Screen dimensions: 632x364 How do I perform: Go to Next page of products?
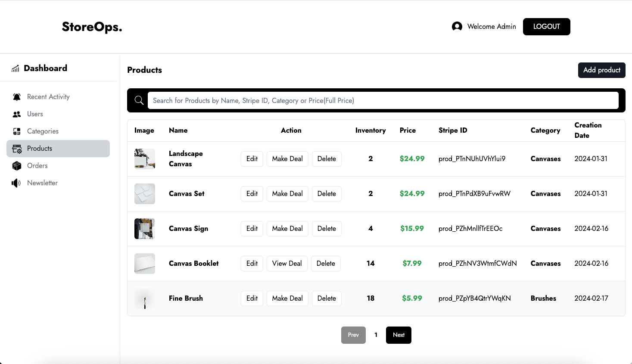pyautogui.click(x=399, y=335)
